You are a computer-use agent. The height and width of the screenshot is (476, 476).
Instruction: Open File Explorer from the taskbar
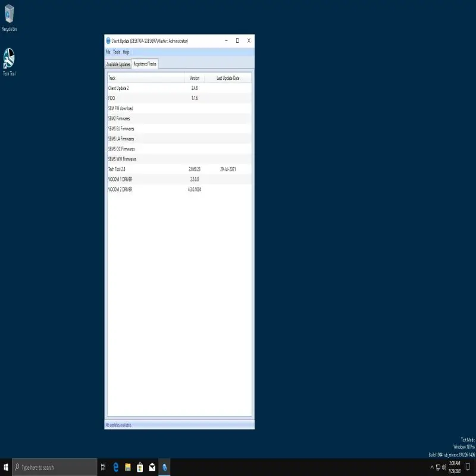tap(128, 467)
